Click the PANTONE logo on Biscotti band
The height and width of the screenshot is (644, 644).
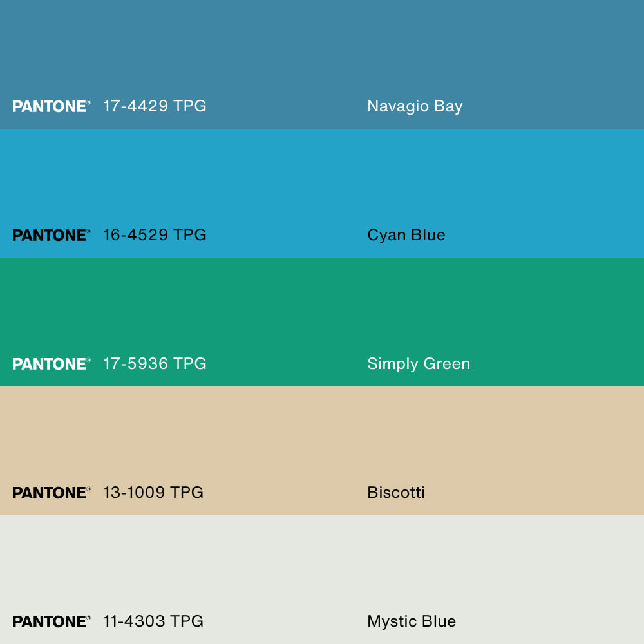[51, 493]
